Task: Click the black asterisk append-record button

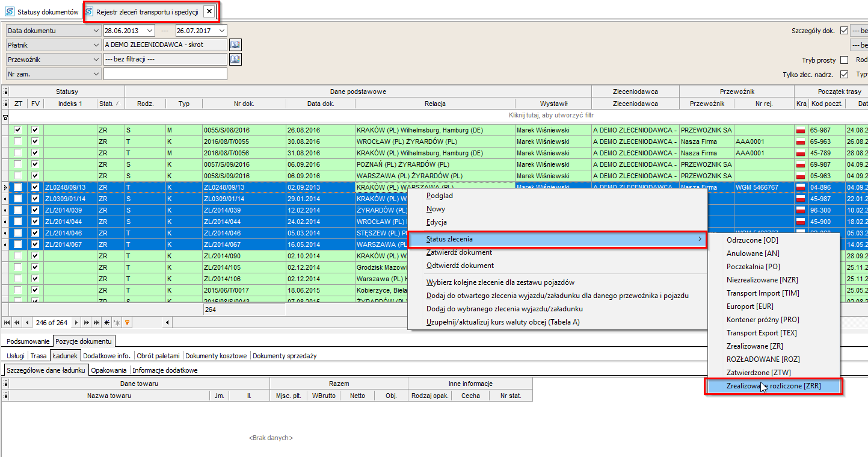Action: pos(107,323)
